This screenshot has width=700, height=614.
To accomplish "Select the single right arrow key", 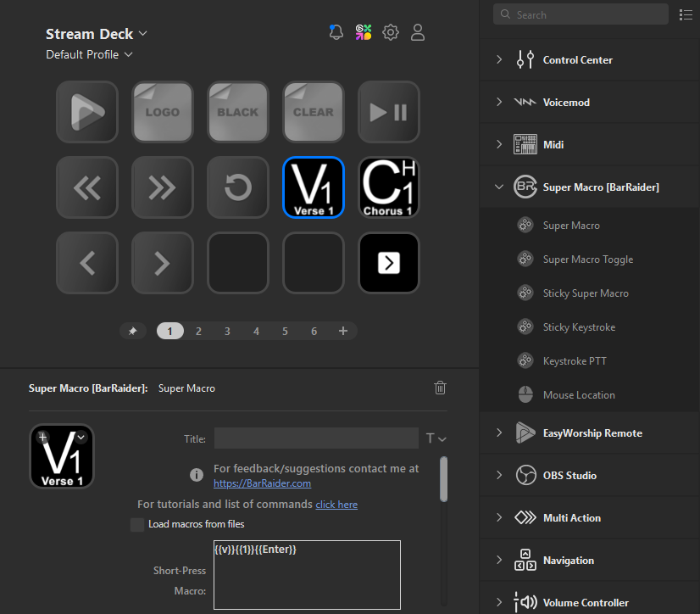I will (x=163, y=263).
